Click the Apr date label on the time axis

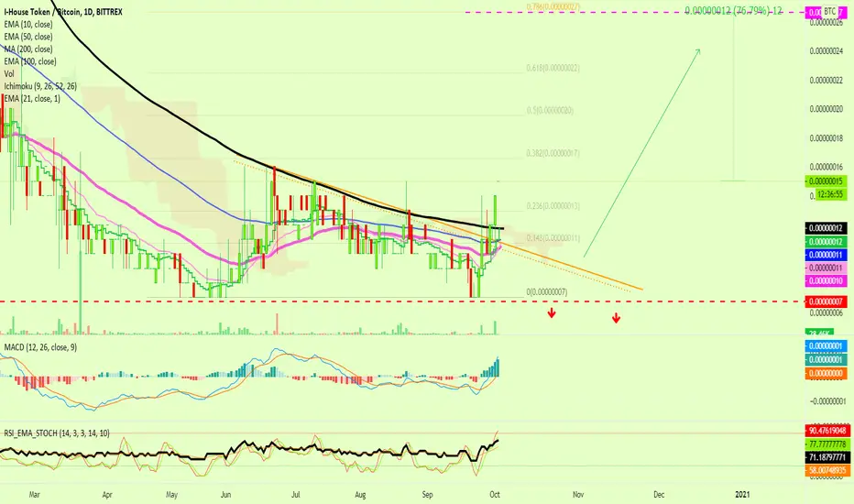tap(107, 495)
